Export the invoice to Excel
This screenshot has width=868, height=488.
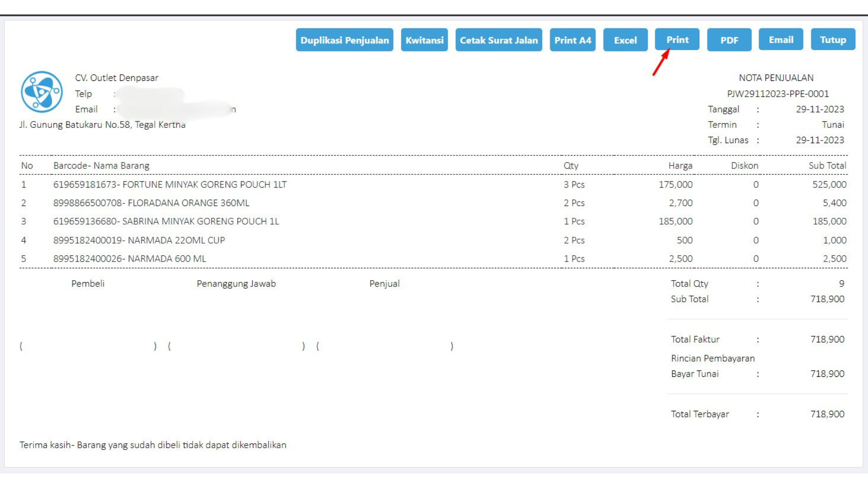[625, 40]
